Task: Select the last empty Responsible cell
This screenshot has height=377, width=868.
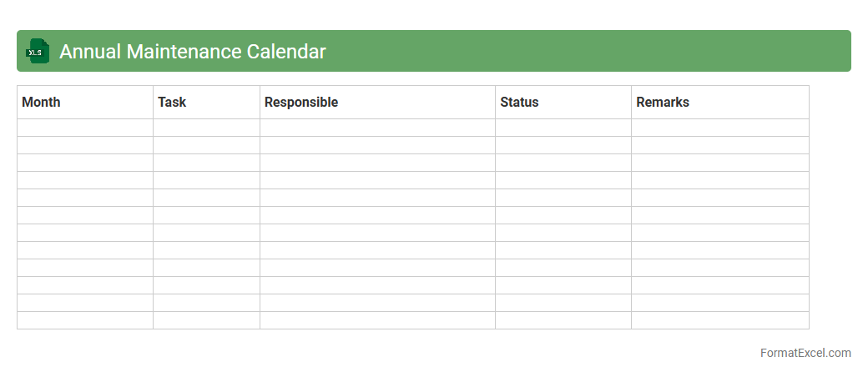Action: 377,320
